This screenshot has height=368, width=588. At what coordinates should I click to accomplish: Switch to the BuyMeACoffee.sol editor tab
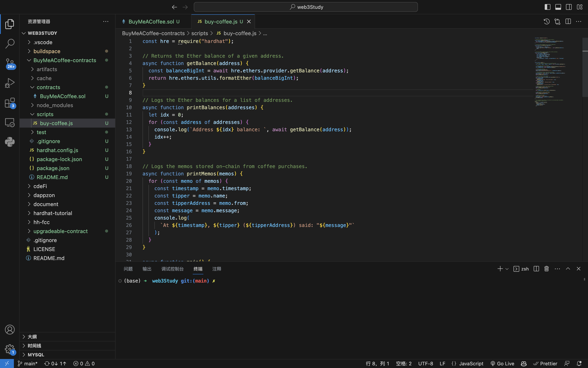(x=153, y=22)
